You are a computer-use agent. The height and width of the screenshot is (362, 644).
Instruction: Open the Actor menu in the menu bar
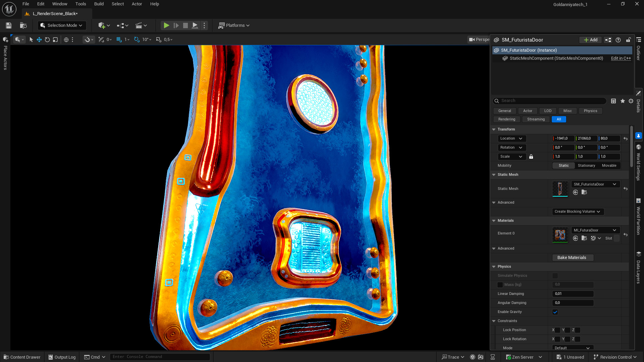(x=137, y=4)
